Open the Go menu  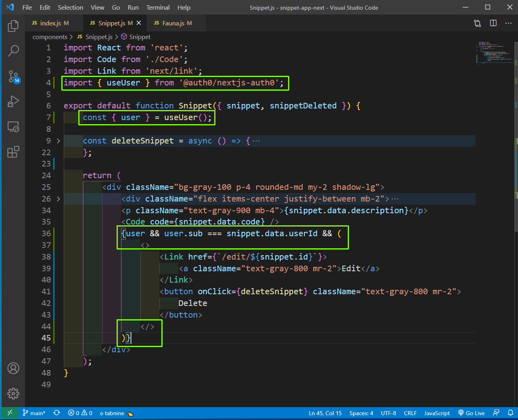pyautogui.click(x=116, y=7)
